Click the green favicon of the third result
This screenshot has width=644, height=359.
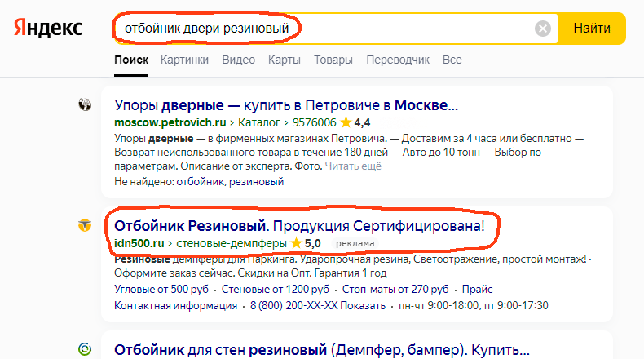[x=85, y=349]
